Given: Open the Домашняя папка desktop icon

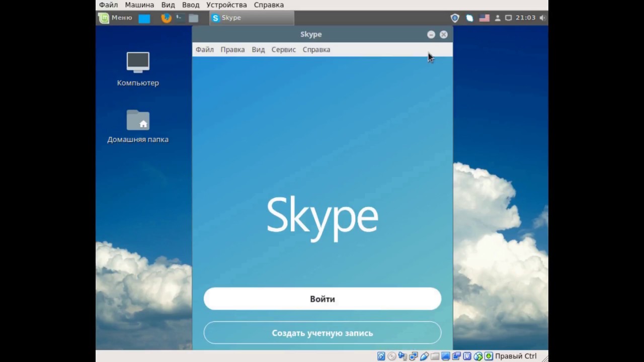Looking at the screenshot, I should [138, 127].
